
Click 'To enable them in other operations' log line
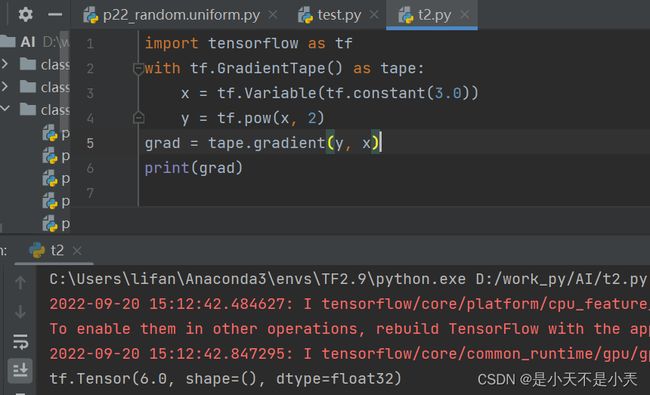pos(349,329)
